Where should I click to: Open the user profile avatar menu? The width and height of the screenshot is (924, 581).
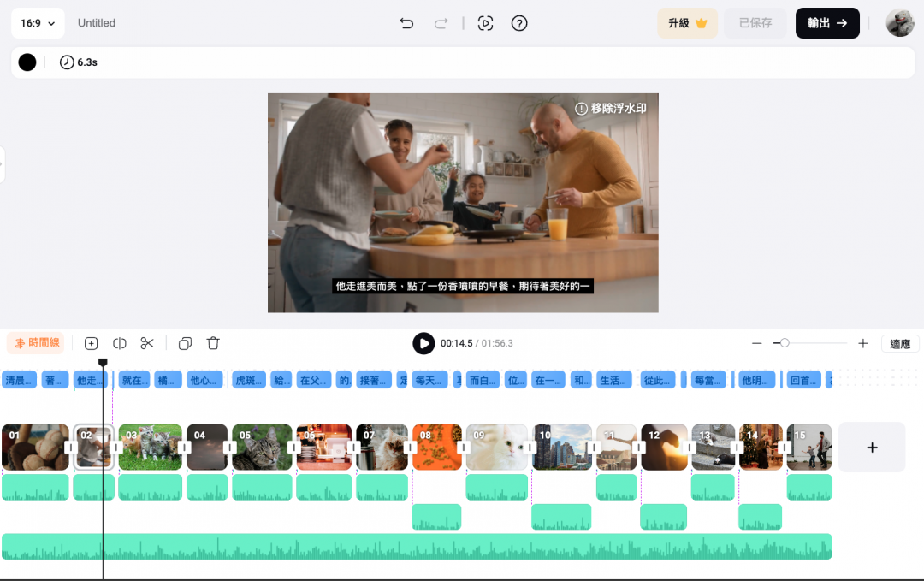pos(899,23)
